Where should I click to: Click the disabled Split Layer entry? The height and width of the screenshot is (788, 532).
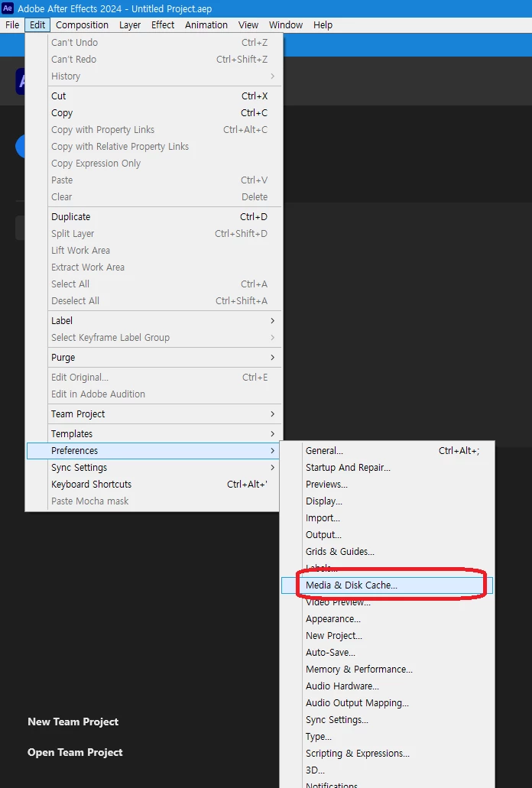click(x=154, y=234)
